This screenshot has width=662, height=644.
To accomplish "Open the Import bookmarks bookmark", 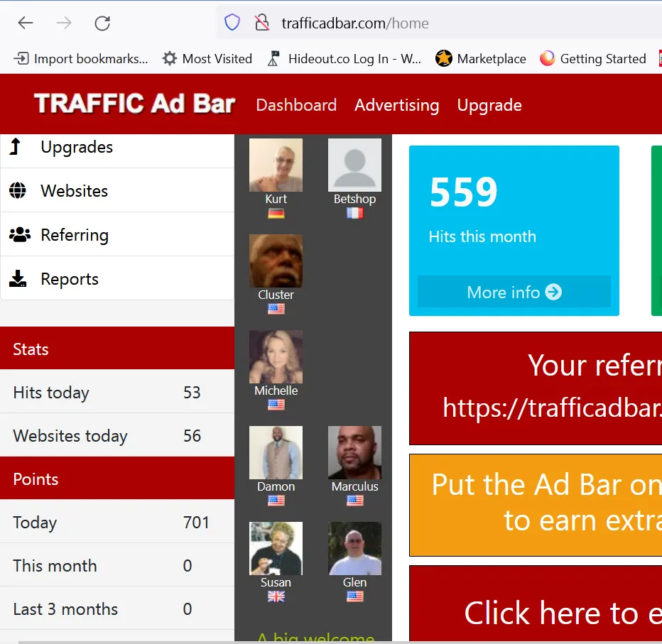I will pyautogui.click(x=81, y=59).
